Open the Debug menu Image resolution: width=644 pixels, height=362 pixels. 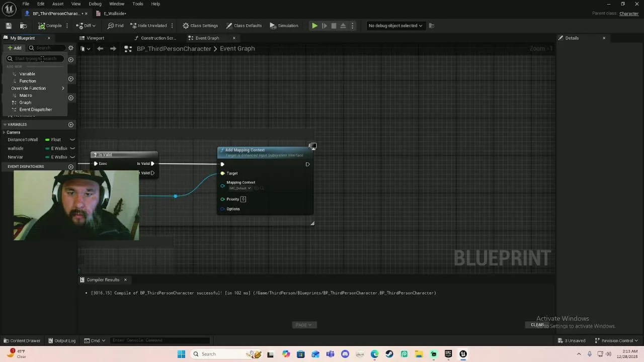click(95, 4)
